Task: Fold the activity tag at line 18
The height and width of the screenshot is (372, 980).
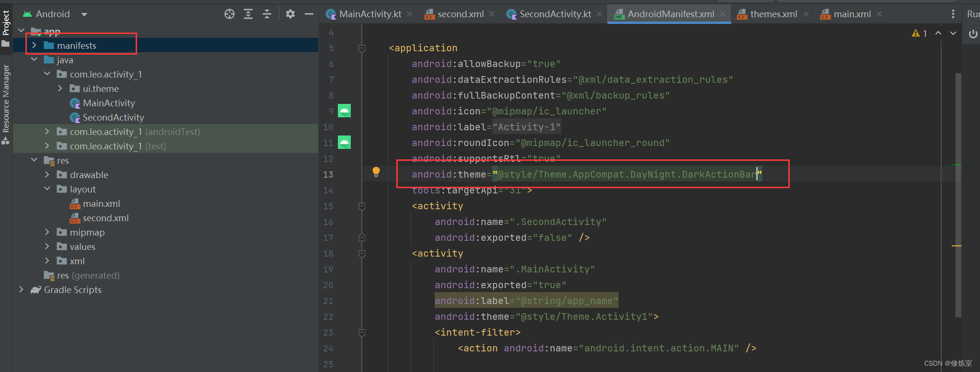Action: [x=362, y=253]
